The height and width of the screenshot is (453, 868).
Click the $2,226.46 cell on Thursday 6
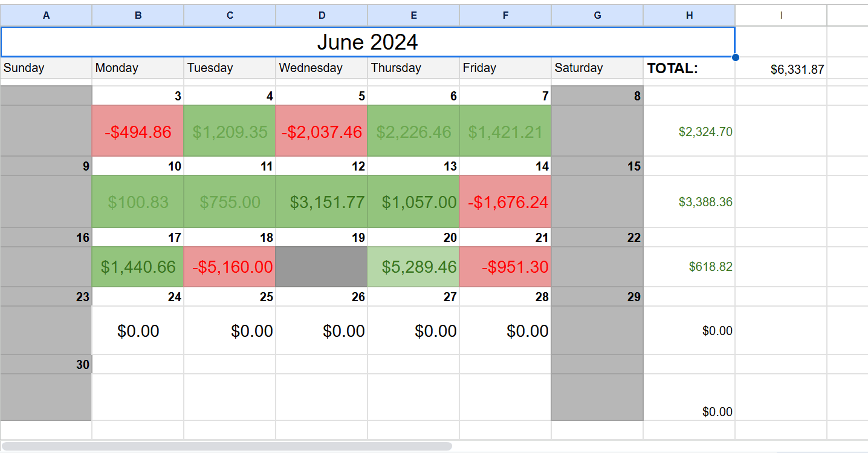(x=413, y=131)
